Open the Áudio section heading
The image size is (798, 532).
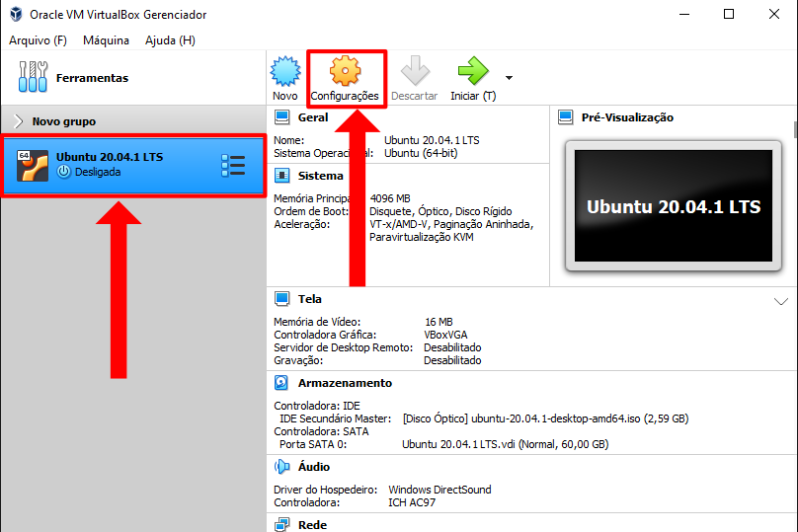(313, 467)
